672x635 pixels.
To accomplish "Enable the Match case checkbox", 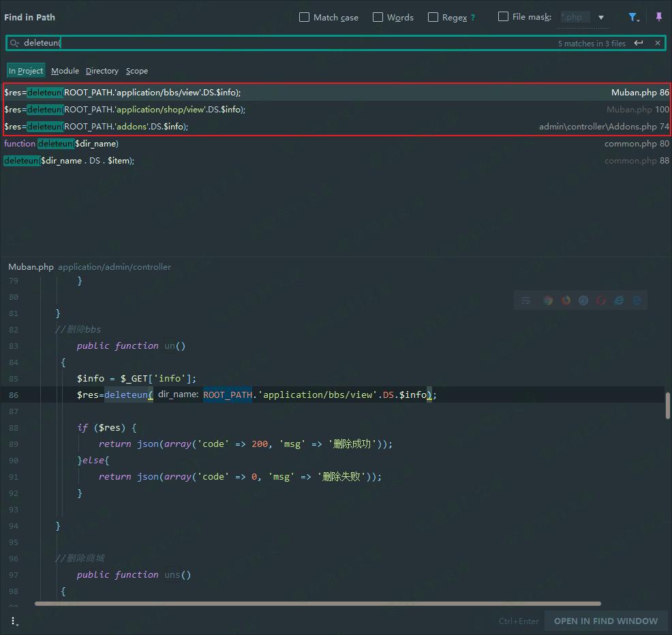I will click(305, 17).
